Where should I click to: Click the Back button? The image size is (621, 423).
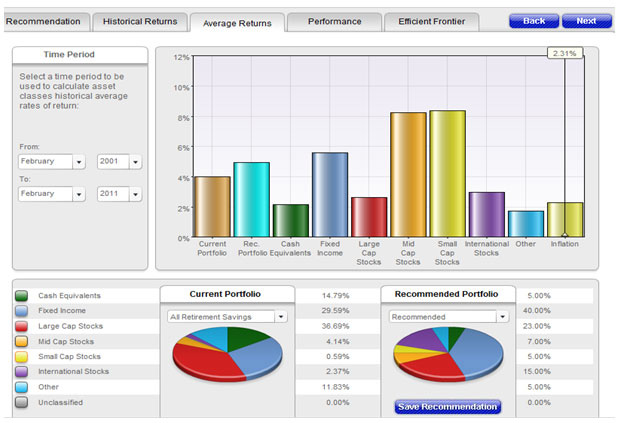(x=534, y=21)
